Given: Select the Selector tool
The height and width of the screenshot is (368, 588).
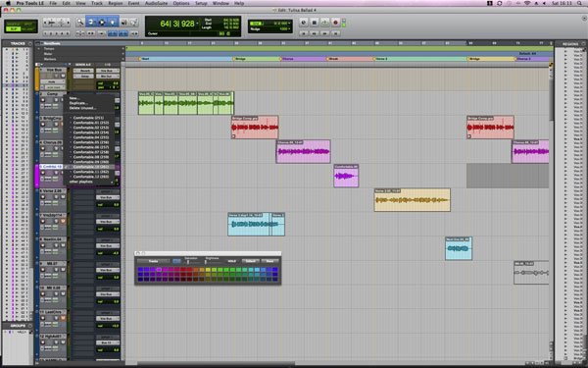Looking at the screenshot, I should tap(102, 23).
